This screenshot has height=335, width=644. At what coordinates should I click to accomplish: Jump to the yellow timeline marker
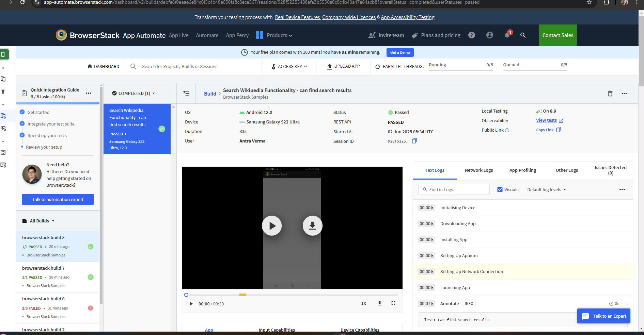(242, 295)
